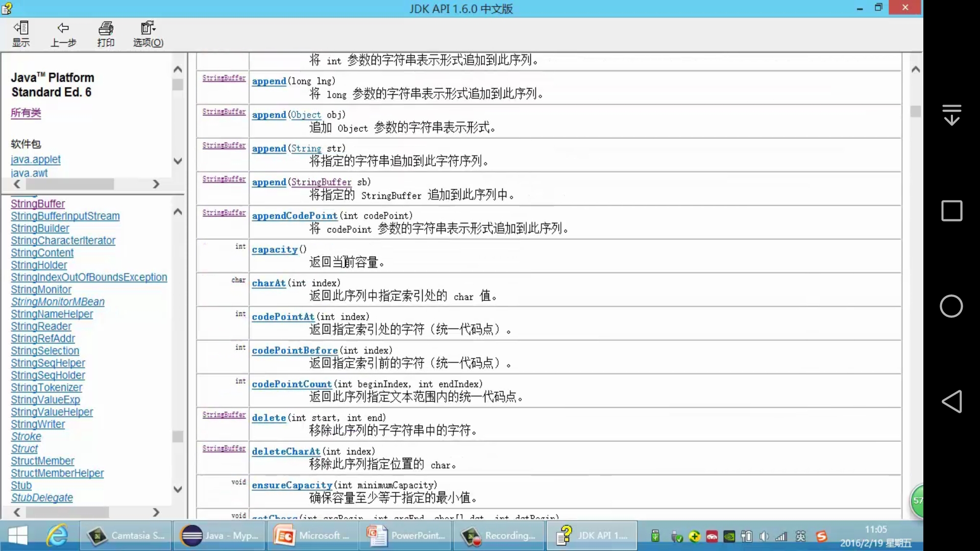Open the ensureCapacity method link
Image resolution: width=980 pixels, height=551 pixels.
(x=292, y=485)
